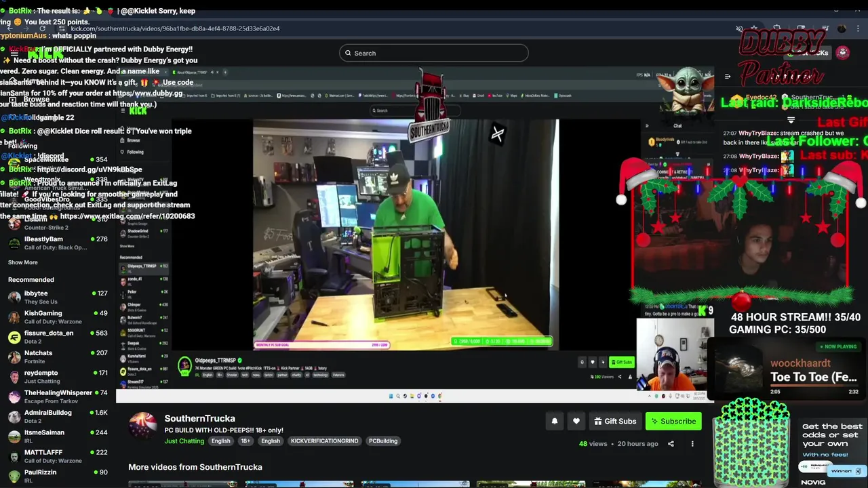The width and height of the screenshot is (868, 488).
Task: Expand the sidebar Show More list
Action: 23,262
